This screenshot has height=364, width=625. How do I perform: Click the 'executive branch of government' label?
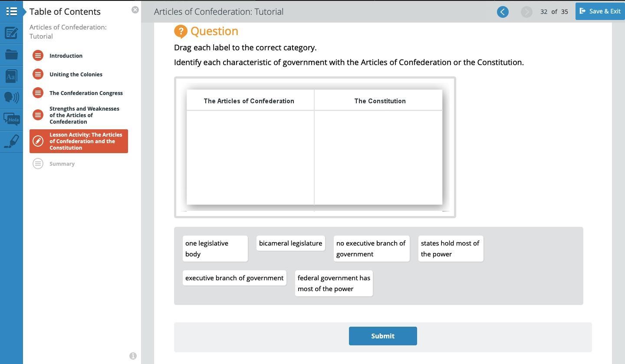coord(234,278)
